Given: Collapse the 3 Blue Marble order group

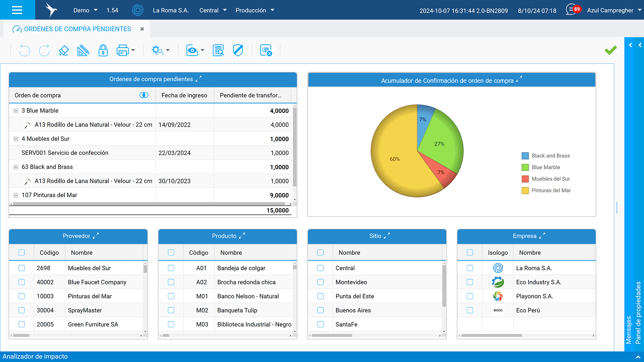Looking at the screenshot, I should pyautogui.click(x=15, y=110).
